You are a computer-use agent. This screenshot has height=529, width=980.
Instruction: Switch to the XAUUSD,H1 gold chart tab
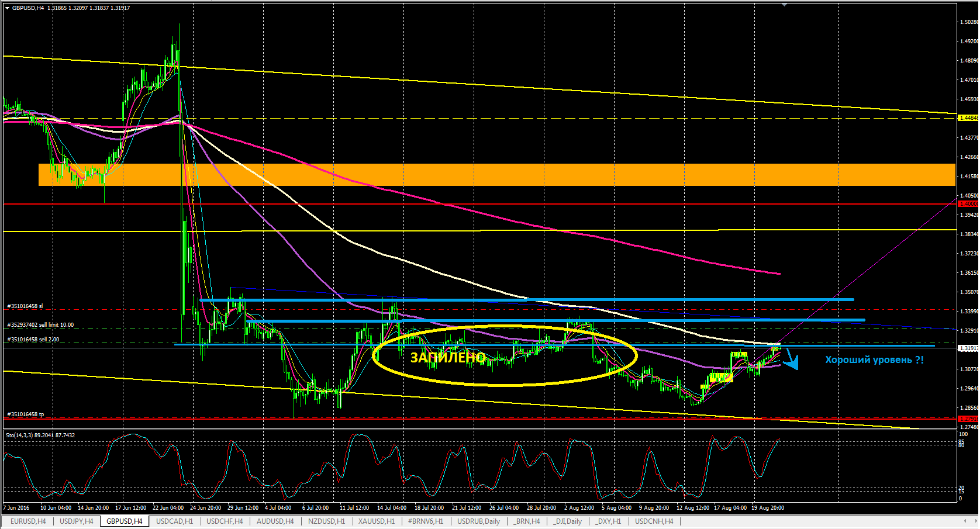click(x=377, y=521)
